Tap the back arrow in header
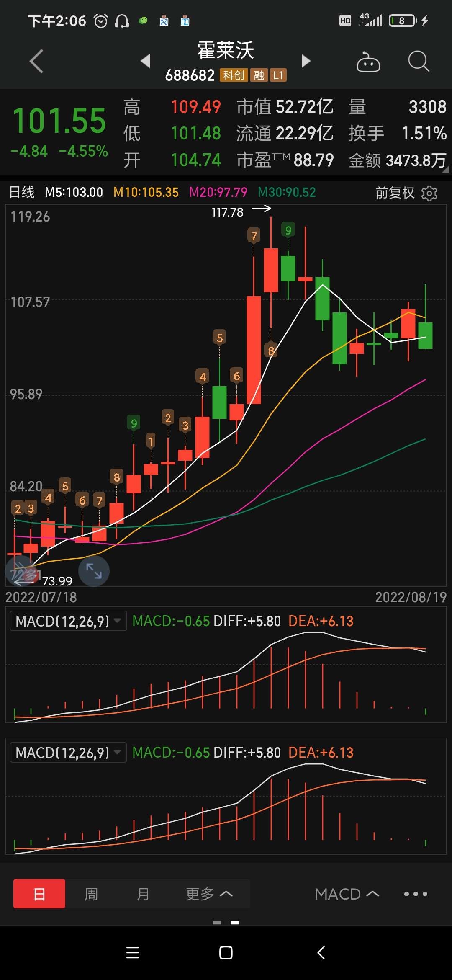The image size is (452, 980). click(x=37, y=61)
